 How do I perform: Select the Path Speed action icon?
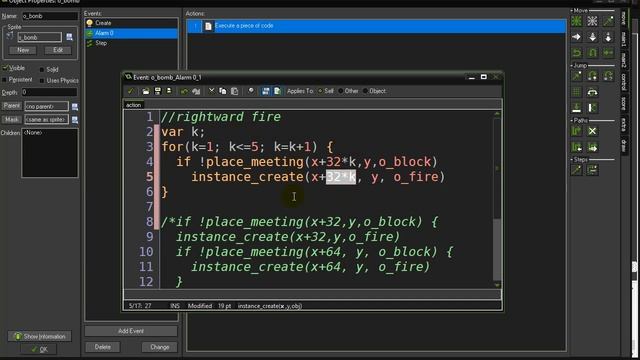[592, 147]
